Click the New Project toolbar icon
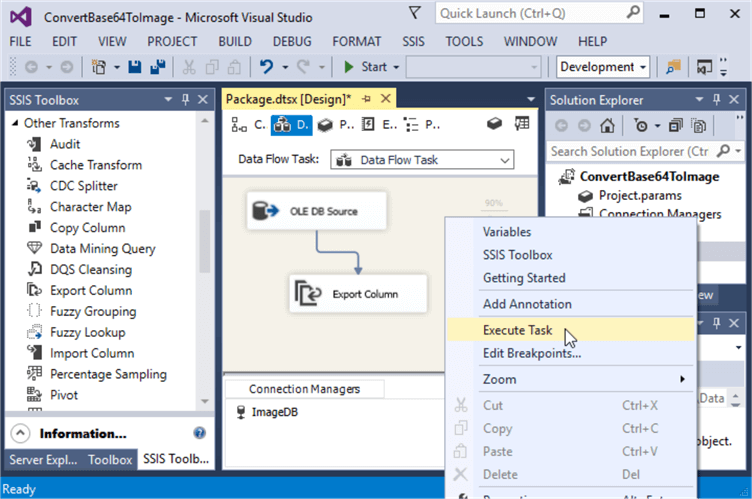 99,67
